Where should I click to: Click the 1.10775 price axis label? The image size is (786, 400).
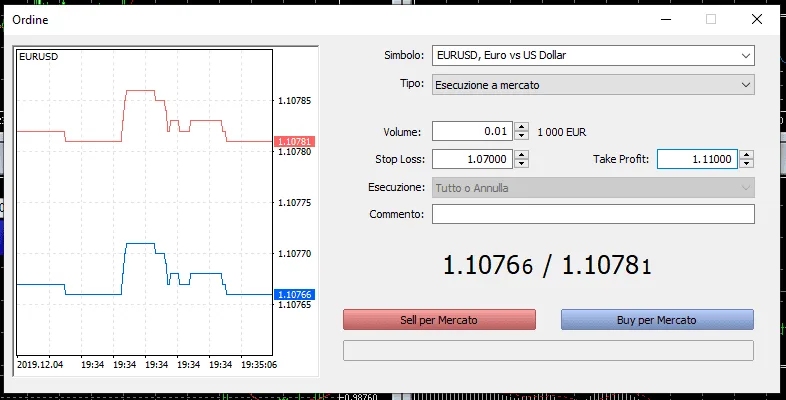(x=295, y=203)
